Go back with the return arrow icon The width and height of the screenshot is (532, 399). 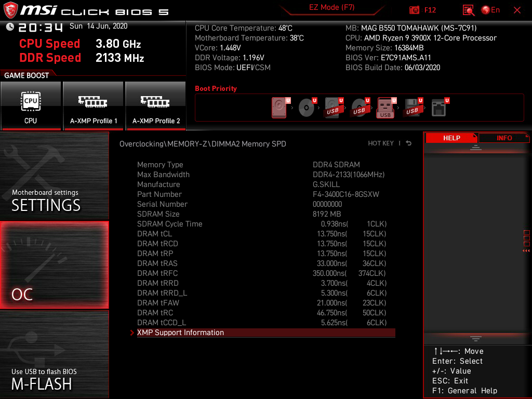[409, 143]
